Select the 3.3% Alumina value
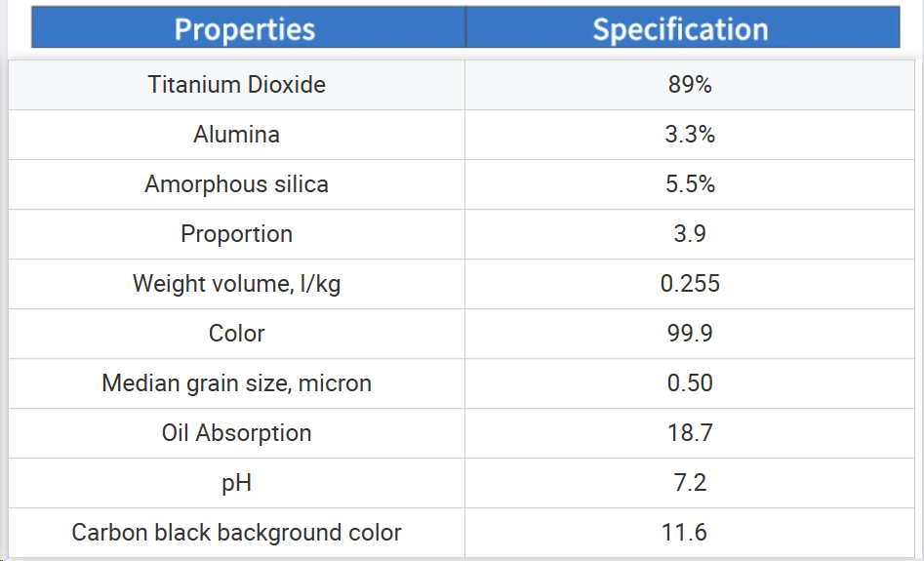Image resolution: width=924 pixels, height=561 pixels. pos(690,135)
